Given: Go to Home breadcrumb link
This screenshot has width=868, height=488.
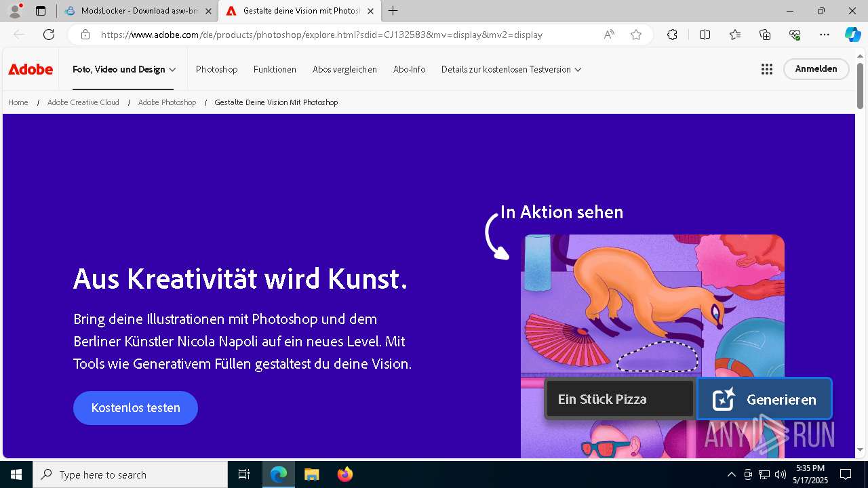Looking at the screenshot, I should click(x=18, y=102).
